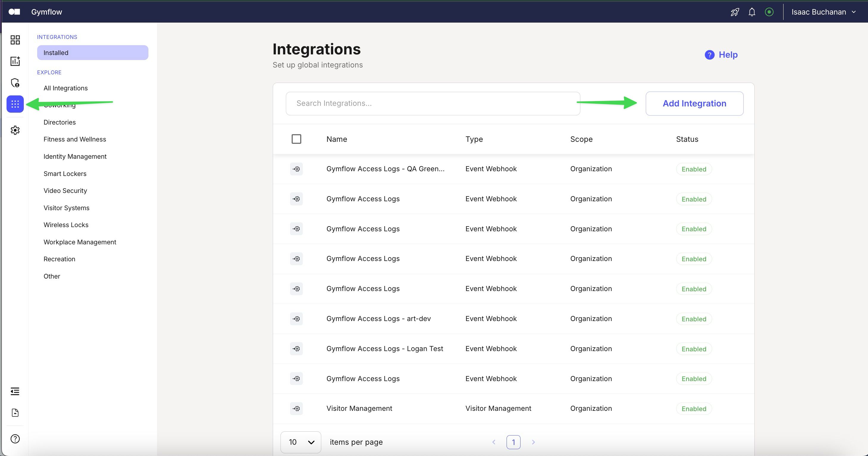
Task: Browse the Recreation category
Action: pos(59,259)
